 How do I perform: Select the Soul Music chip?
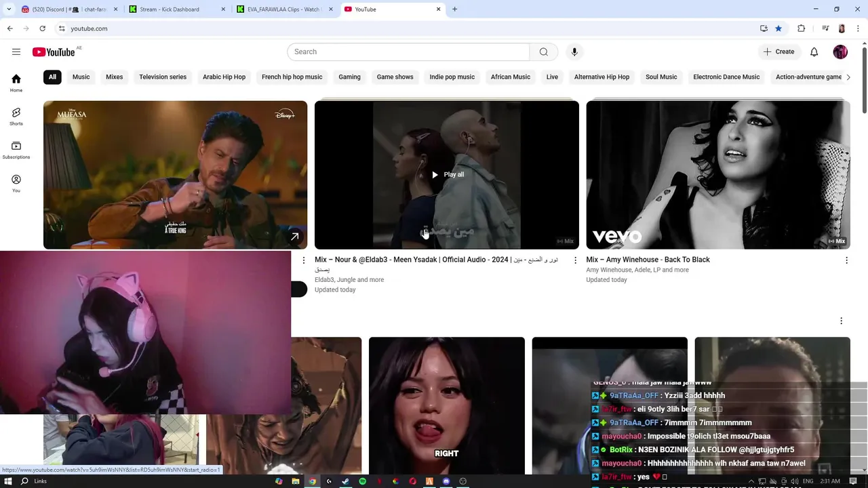pos(661,77)
